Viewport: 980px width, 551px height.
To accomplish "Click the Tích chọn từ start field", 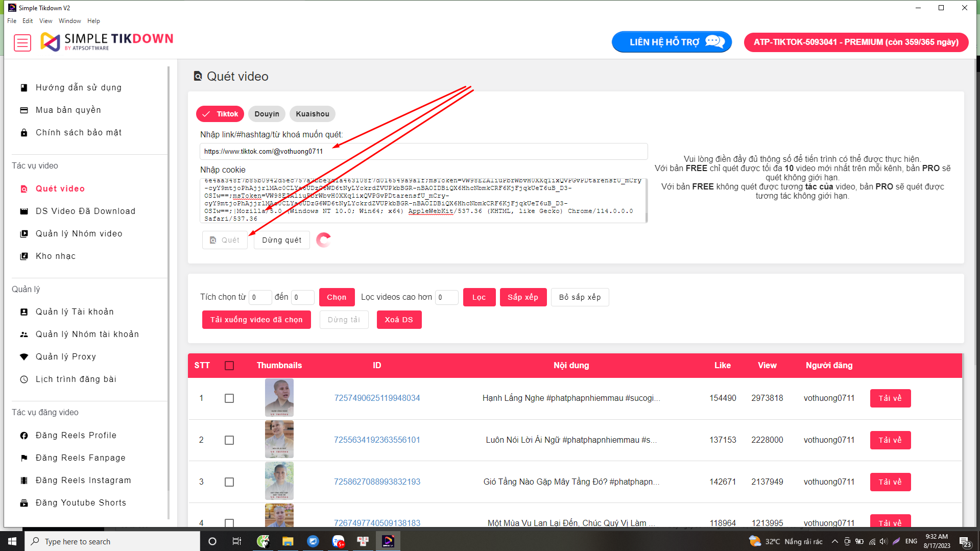I will tap(260, 297).
